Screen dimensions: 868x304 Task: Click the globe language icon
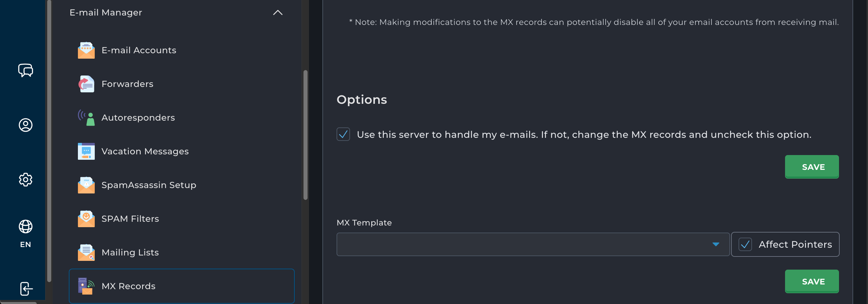(x=26, y=226)
